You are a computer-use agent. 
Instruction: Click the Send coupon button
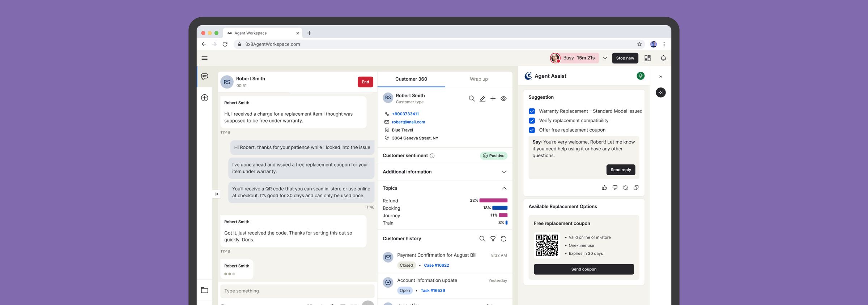pos(584,269)
